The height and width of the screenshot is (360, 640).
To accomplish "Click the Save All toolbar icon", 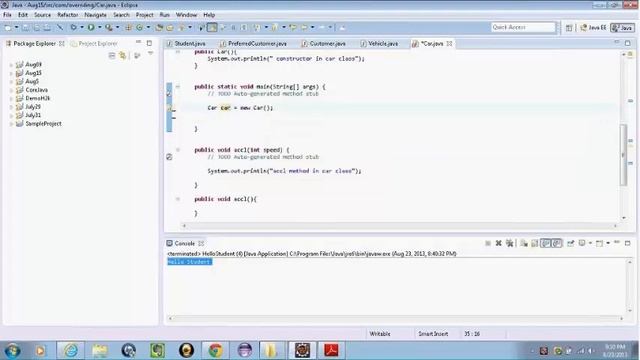I will point(37,27).
